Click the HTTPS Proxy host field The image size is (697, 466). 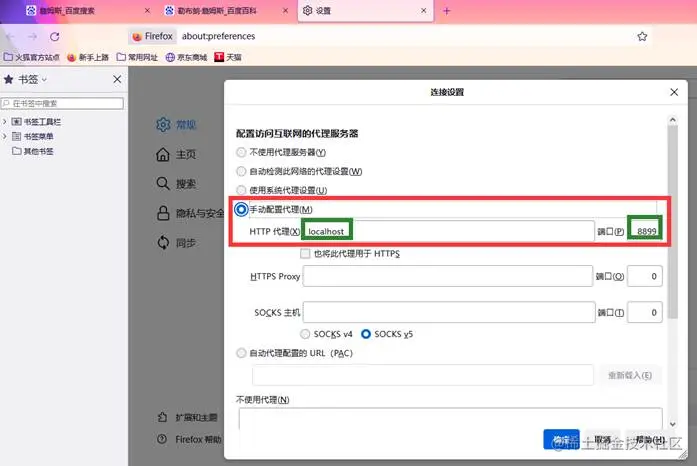coord(448,276)
